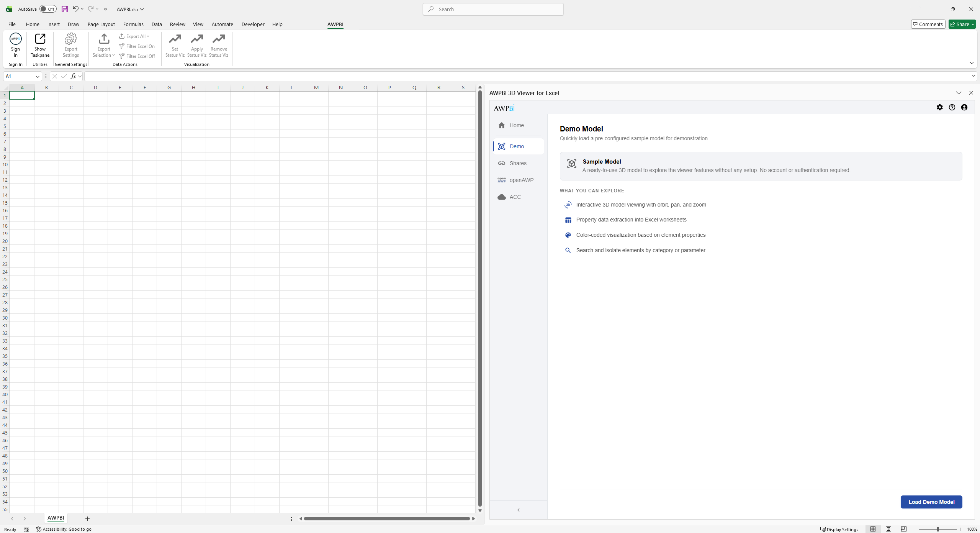Screen dimensions: 980x533
Task: Open ACC cloud item in sidebar
Action: 519,197
